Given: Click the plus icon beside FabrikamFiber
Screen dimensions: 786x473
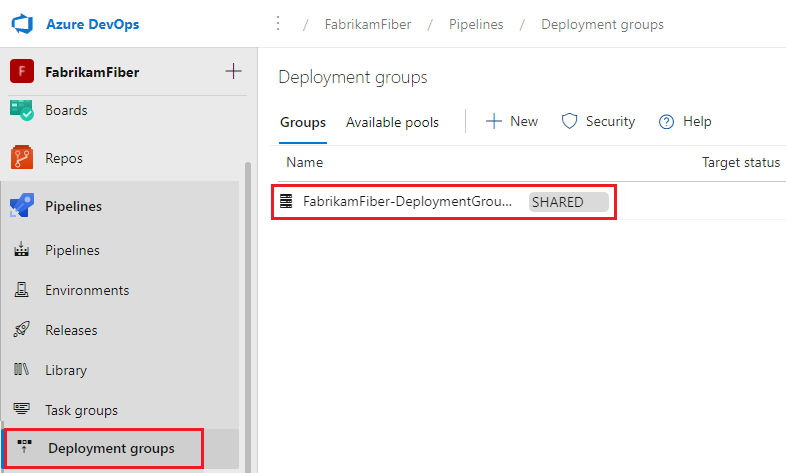Looking at the screenshot, I should (x=233, y=72).
